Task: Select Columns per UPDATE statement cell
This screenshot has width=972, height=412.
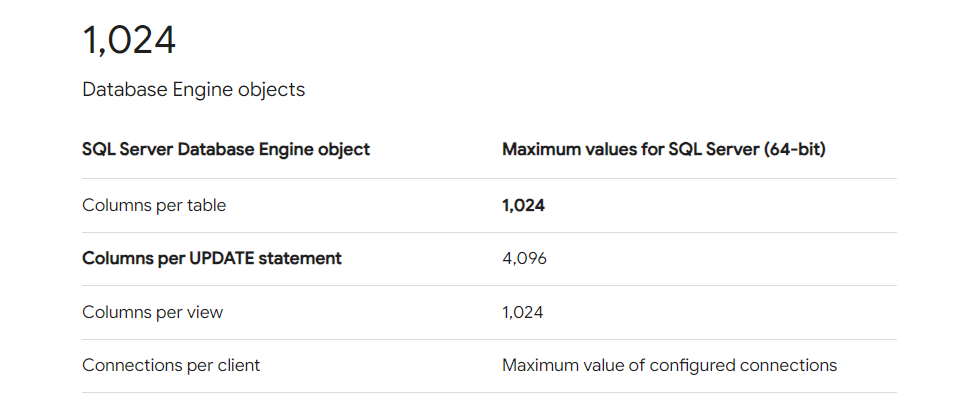Action: pos(212,259)
